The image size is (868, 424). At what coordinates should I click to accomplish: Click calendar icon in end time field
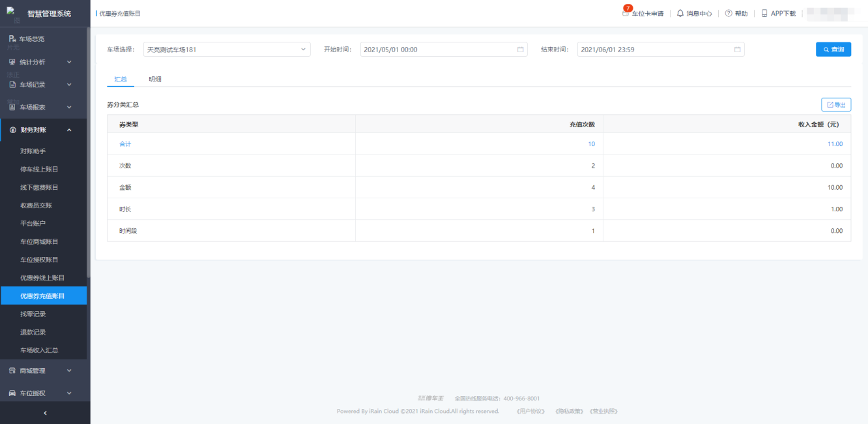tap(737, 50)
